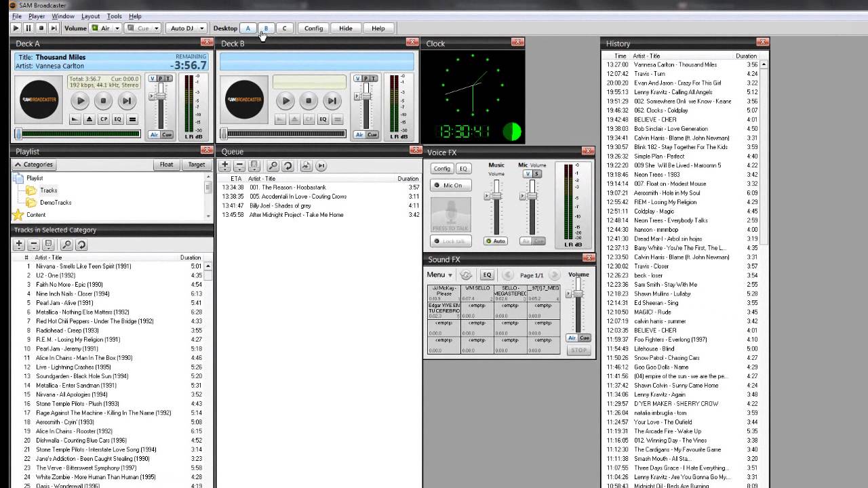The image size is (868, 488).
Task: Switch to Desktop C
Action: click(x=284, y=28)
